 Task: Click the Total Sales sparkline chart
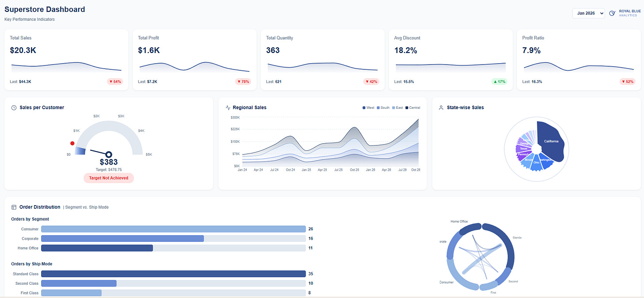[x=66, y=67]
